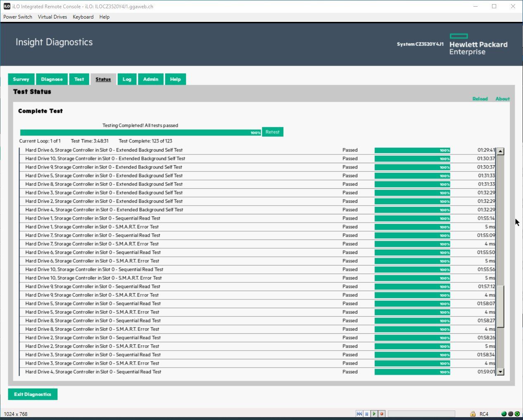Image resolution: width=523 pixels, height=420 pixels.
Task: Click Hard Drive 1 Sequential Read Test row
Action: [x=258, y=218]
